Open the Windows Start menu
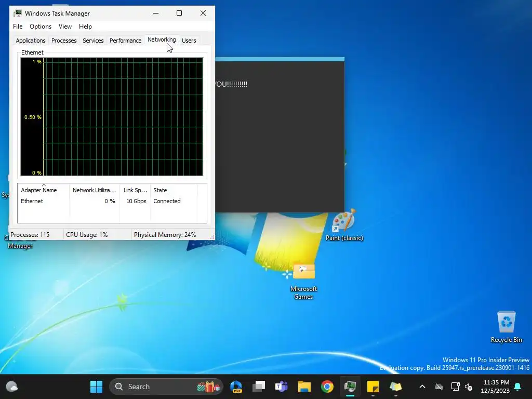The height and width of the screenshot is (399, 532). (96, 387)
